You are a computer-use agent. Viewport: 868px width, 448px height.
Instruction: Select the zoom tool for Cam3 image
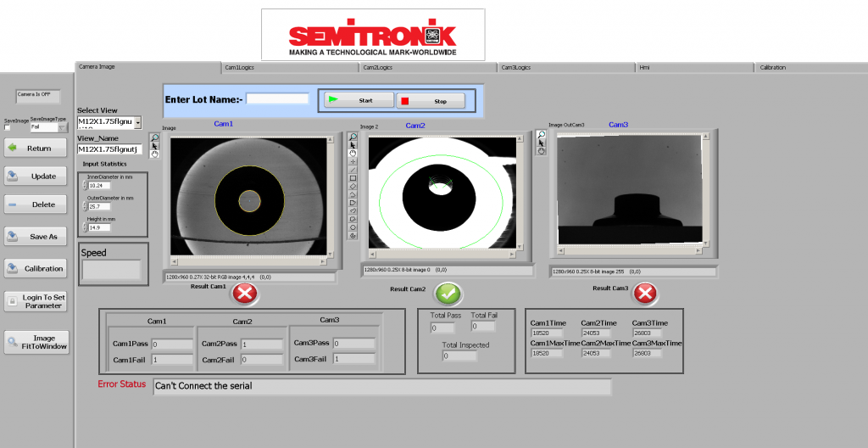[541, 134]
